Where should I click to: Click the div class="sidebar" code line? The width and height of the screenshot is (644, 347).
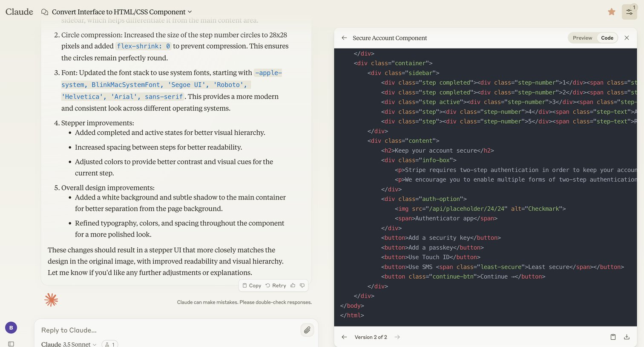[x=403, y=73]
